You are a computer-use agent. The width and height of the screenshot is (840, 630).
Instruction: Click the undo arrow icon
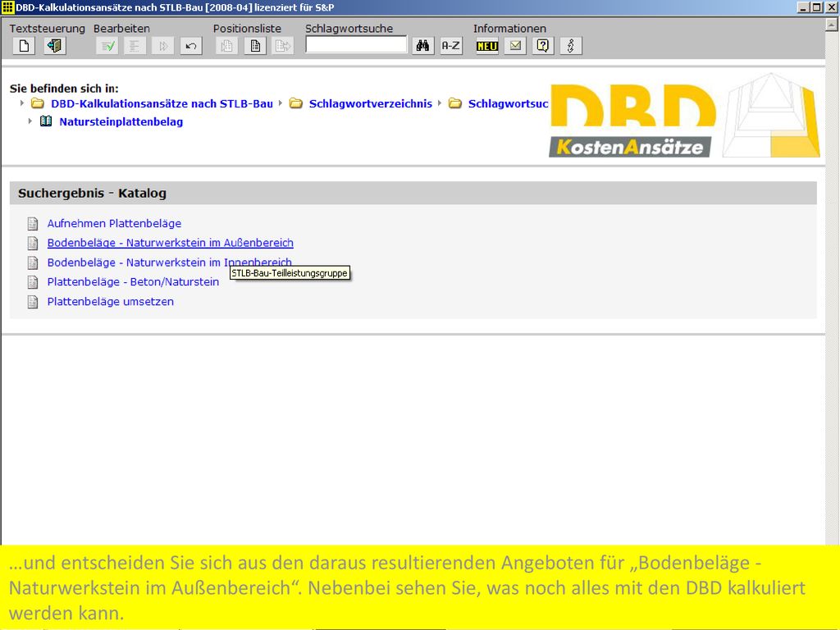tap(190, 46)
